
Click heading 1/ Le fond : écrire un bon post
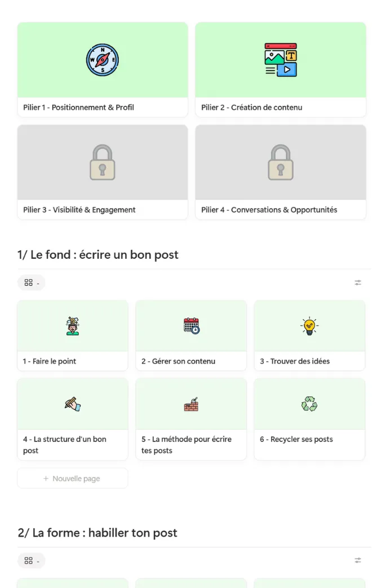tap(98, 255)
